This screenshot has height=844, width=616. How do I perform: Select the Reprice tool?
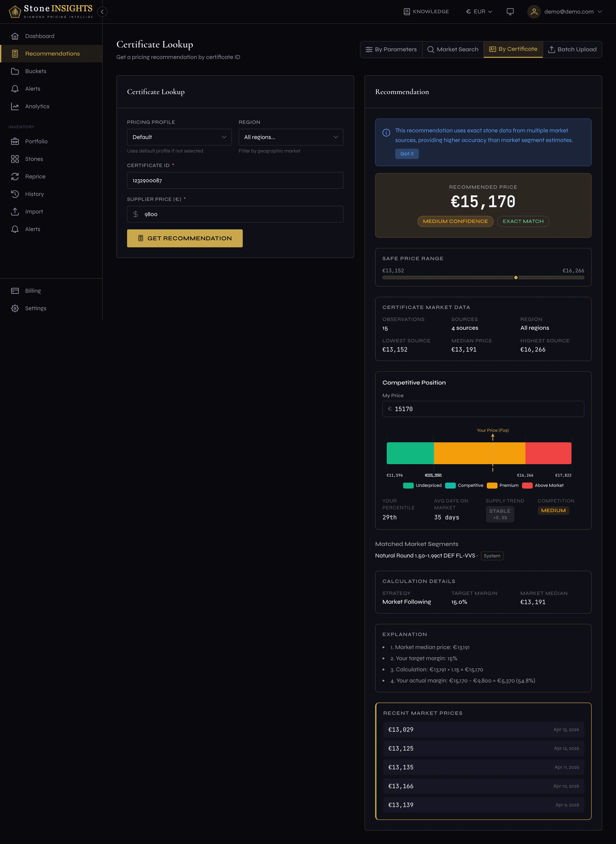click(x=35, y=176)
